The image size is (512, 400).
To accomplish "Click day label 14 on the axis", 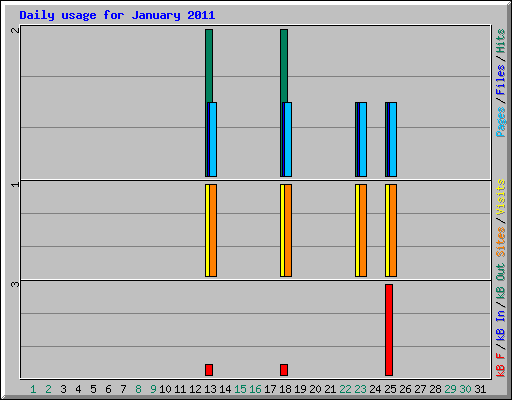I will tap(225, 389).
